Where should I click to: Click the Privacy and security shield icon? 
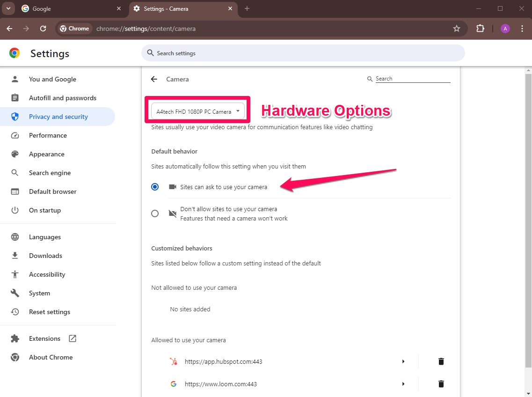point(15,116)
